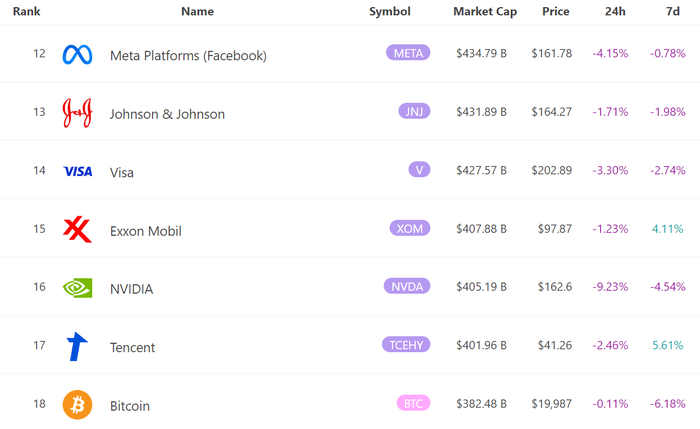Screen dimensions: 700x429
Task: Select the orange Bitcoin logo
Action: tap(77, 405)
